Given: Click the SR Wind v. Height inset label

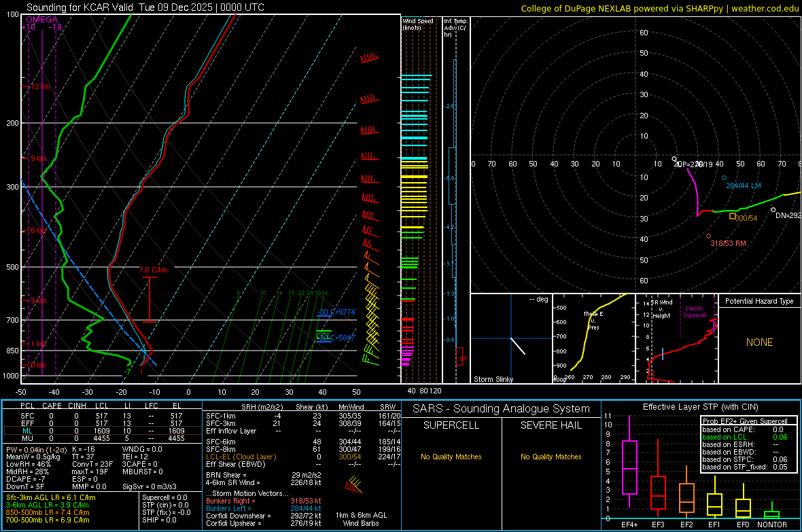Looking at the screenshot, I should (x=661, y=309).
